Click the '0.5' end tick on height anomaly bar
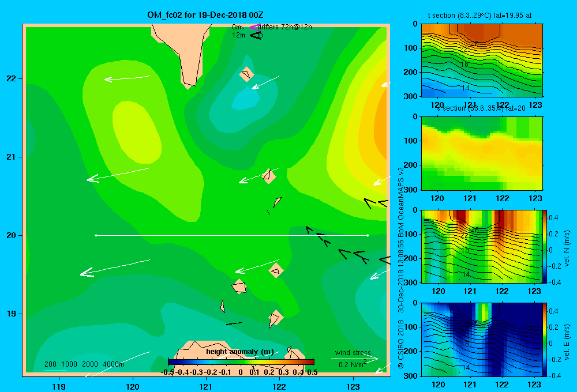 [x=312, y=372]
